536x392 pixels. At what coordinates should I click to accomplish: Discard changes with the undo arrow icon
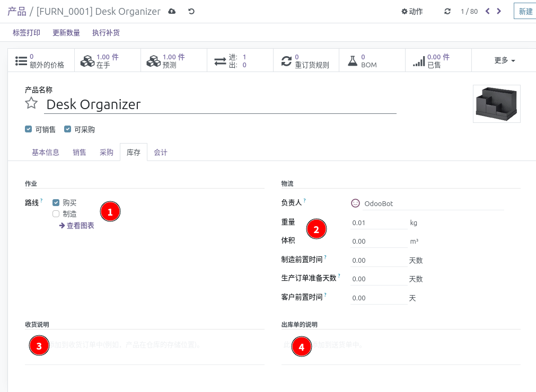pos(191,11)
